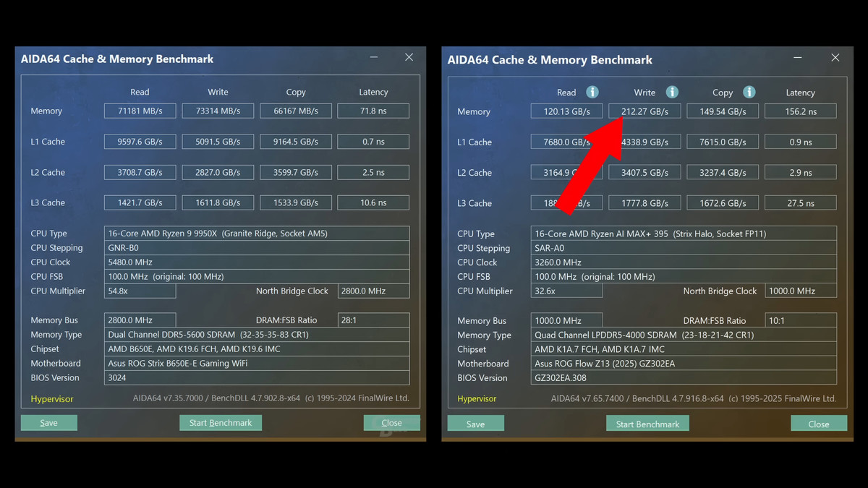Close the Ryzen 9 9950X window via title bar X
The height and width of the screenshot is (488, 868).
(409, 57)
